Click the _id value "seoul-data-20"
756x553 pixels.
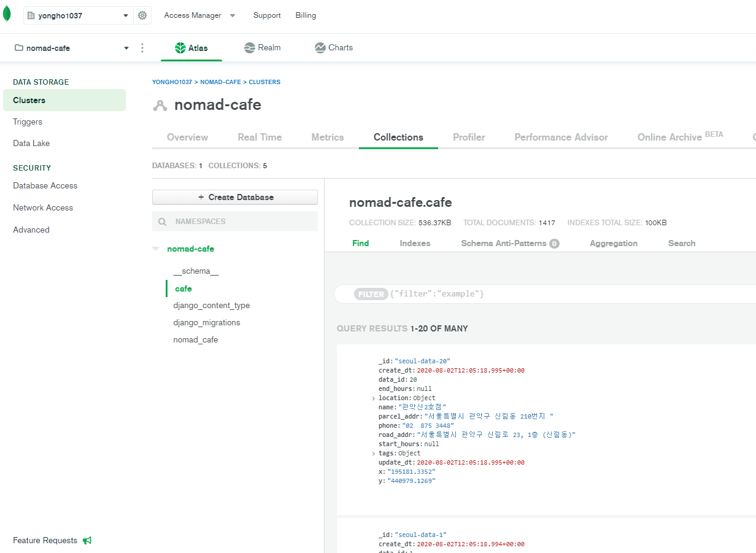423,361
